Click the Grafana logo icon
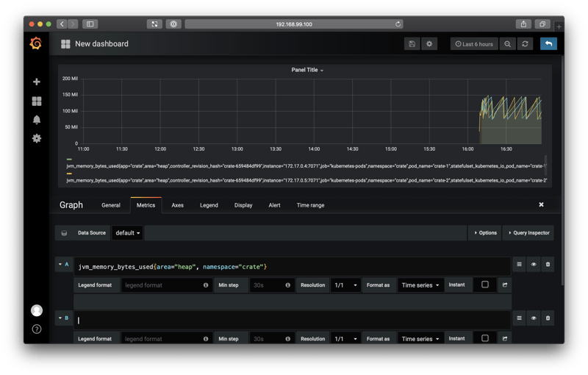This screenshot has width=588, height=375. 36,44
